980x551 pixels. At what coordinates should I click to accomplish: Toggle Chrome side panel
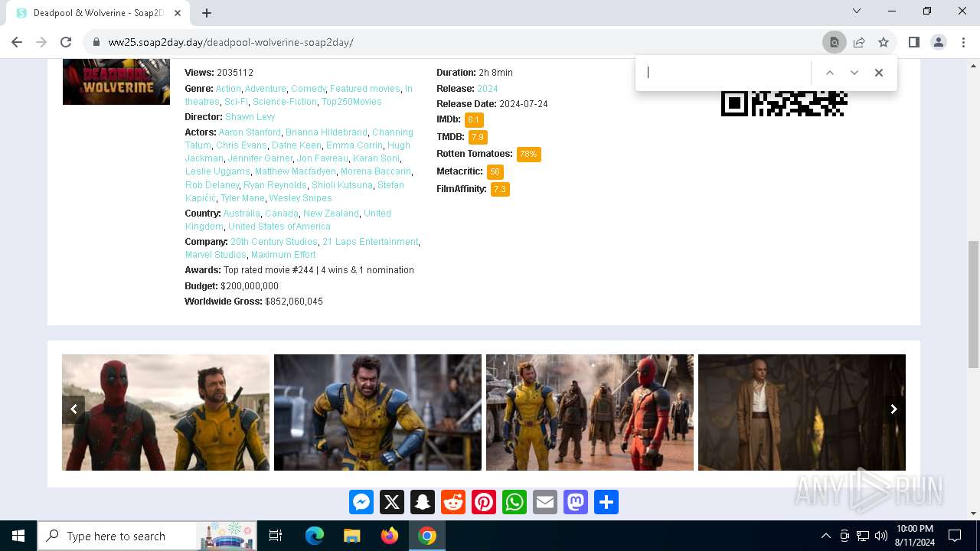(x=913, y=42)
